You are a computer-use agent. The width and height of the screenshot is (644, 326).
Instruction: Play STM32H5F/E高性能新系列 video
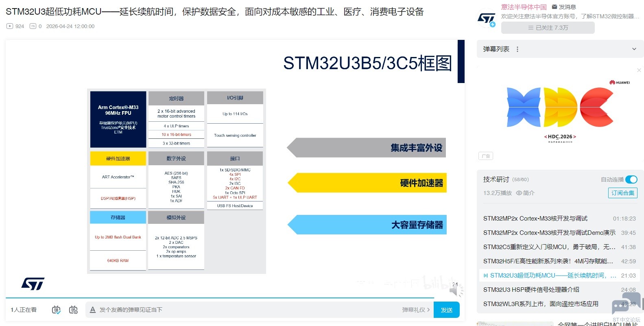[x=559, y=261]
